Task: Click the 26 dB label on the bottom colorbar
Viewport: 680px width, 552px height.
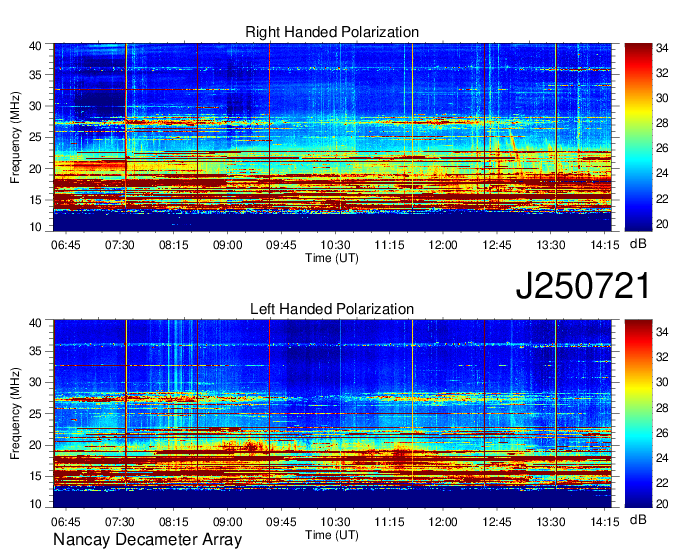Action: [x=662, y=433]
